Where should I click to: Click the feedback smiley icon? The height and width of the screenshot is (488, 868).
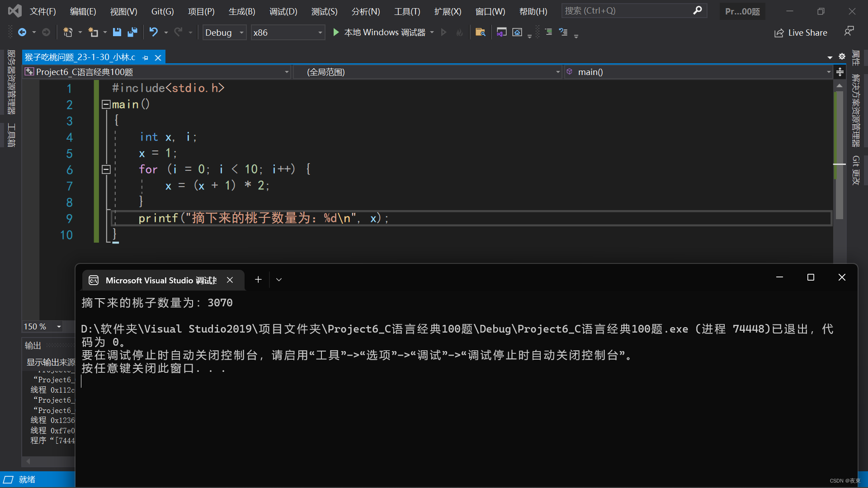(x=849, y=31)
